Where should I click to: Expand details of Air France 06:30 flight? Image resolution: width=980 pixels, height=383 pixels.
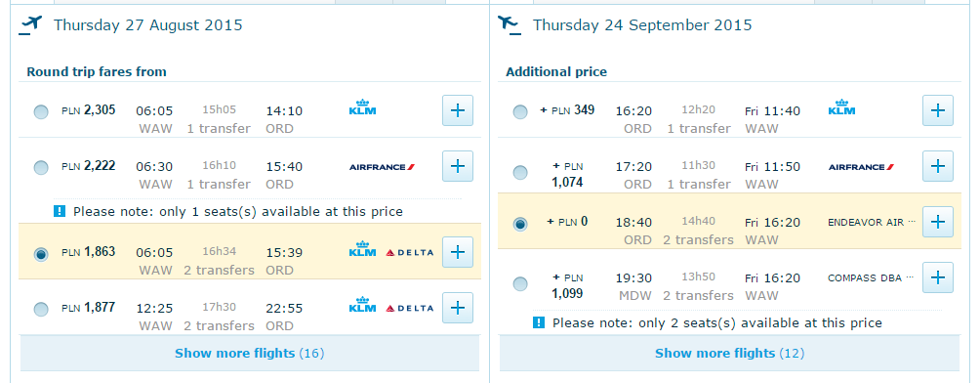coord(458,166)
